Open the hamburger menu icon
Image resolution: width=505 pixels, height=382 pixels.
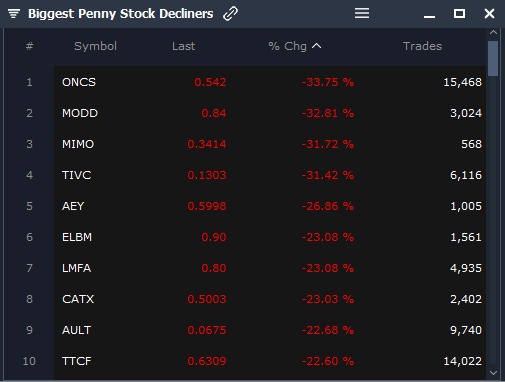(x=362, y=13)
